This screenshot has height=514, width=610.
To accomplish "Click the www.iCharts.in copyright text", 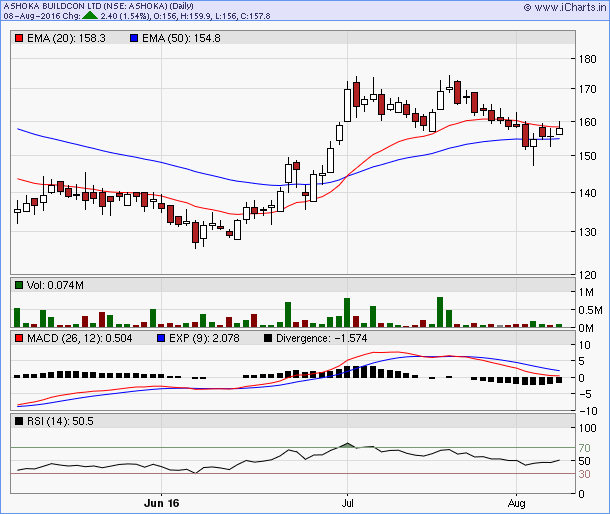I will 565,7.
